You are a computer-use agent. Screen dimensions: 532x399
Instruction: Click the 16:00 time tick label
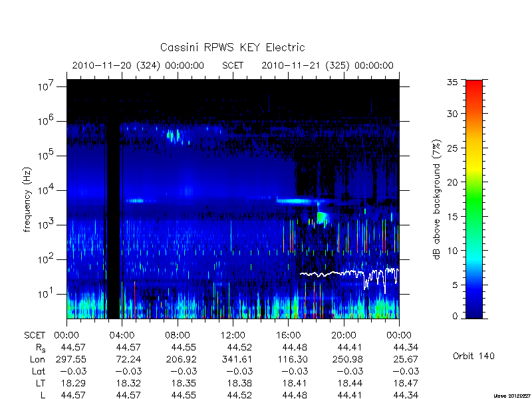(x=289, y=336)
